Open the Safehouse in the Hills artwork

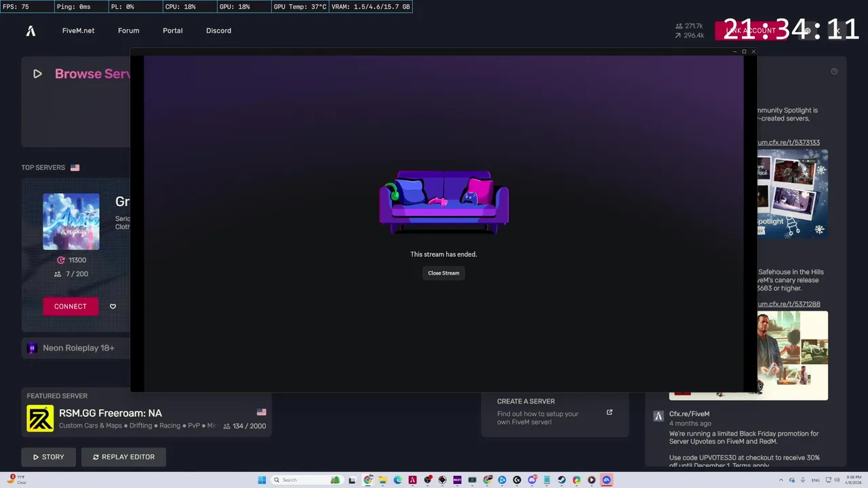[x=792, y=355]
